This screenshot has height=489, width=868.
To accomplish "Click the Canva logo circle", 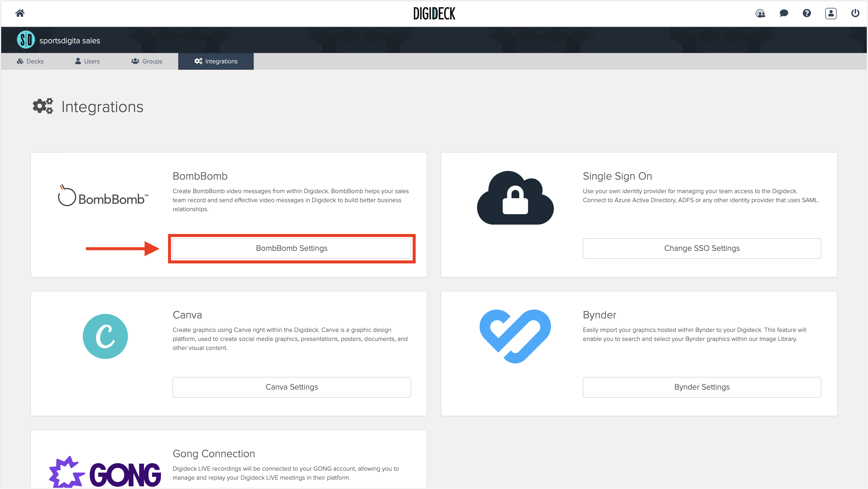I will [105, 336].
